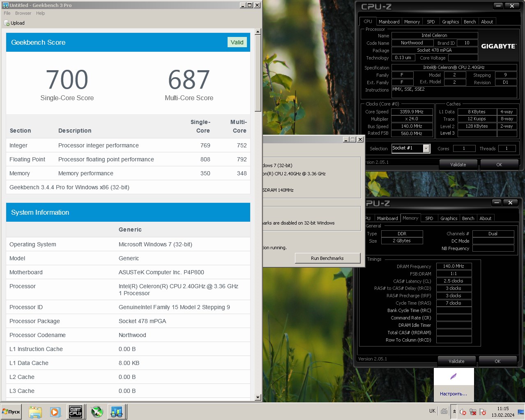
Task: Open the Action Center flag tray icon
Action: click(483, 412)
